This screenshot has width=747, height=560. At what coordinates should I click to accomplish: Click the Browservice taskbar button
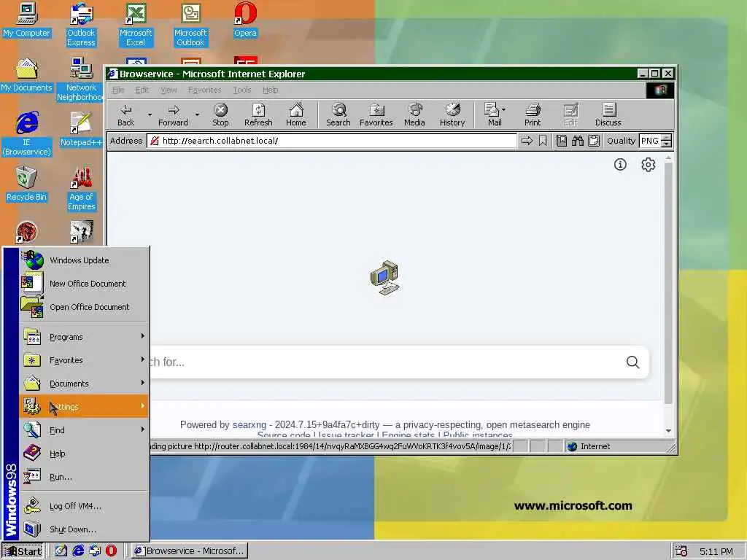pos(189,551)
